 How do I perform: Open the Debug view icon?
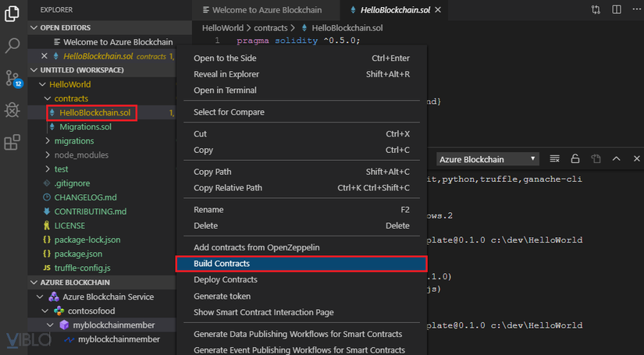pyautogui.click(x=12, y=110)
